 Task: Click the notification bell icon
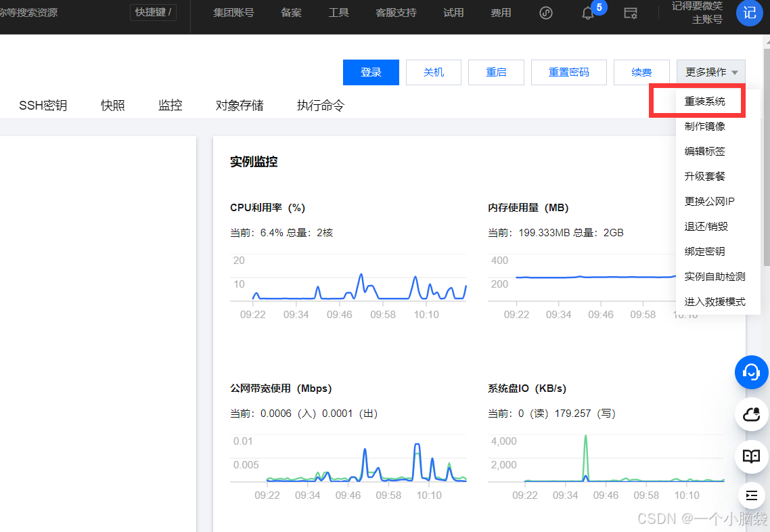coord(587,13)
